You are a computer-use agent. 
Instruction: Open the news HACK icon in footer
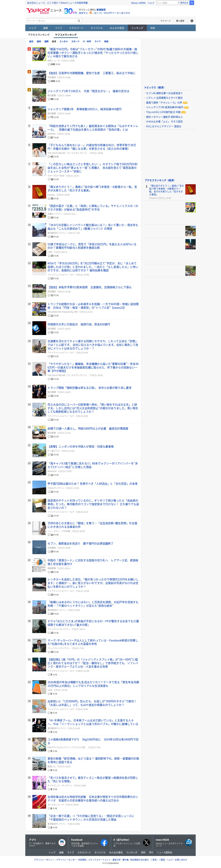(189, 843)
